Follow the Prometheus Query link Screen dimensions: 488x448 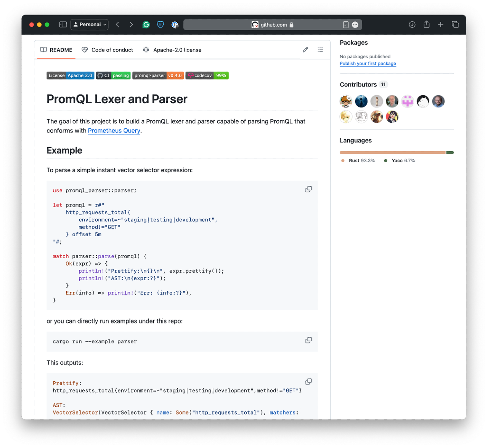[114, 131]
